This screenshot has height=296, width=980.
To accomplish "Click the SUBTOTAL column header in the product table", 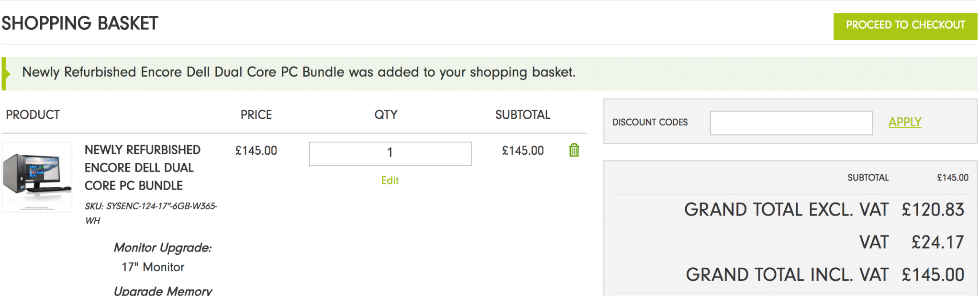I will coord(523,115).
